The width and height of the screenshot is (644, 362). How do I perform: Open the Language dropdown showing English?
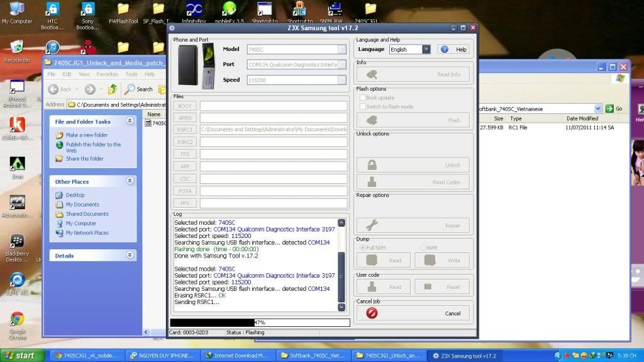[409, 49]
